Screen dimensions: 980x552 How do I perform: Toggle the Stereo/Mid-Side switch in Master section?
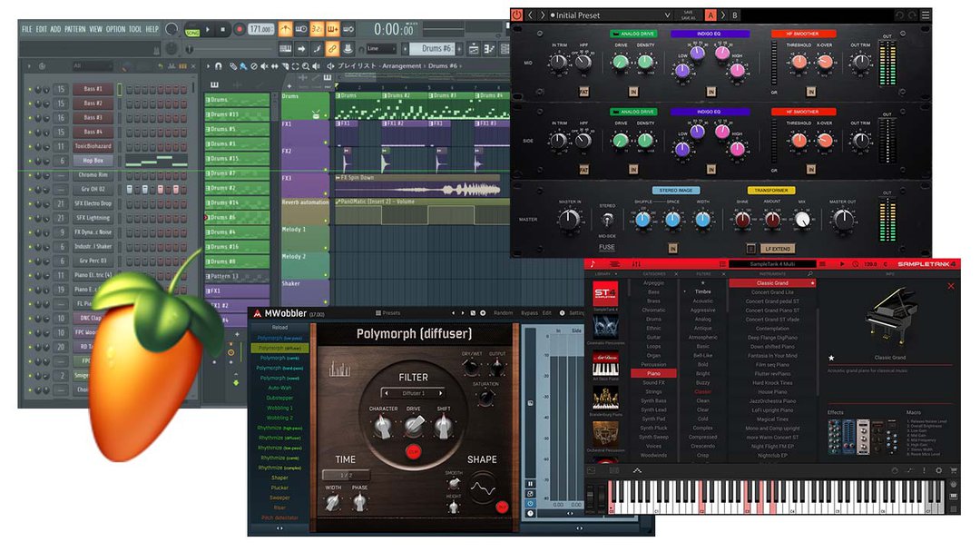pyautogui.click(x=606, y=220)
